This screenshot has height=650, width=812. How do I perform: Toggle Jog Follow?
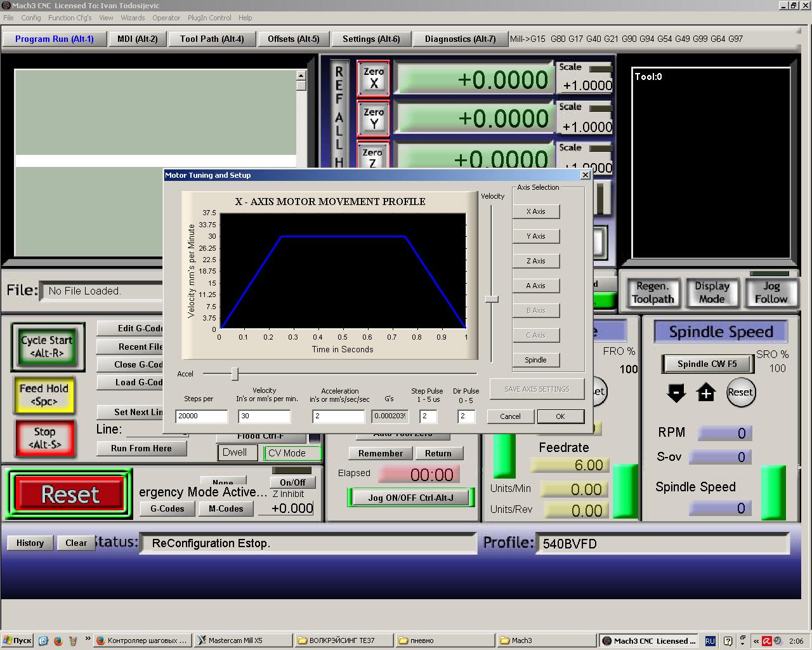771,293
